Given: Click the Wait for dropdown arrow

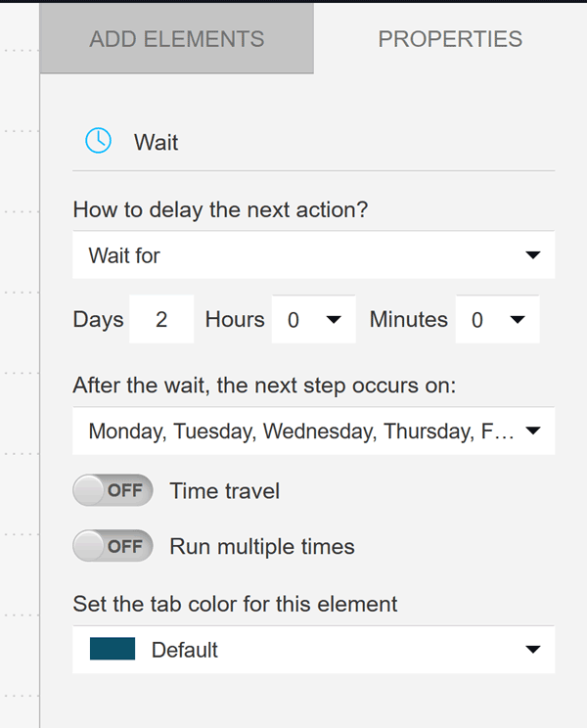Looking at the screenshot, I should point(532,255).
